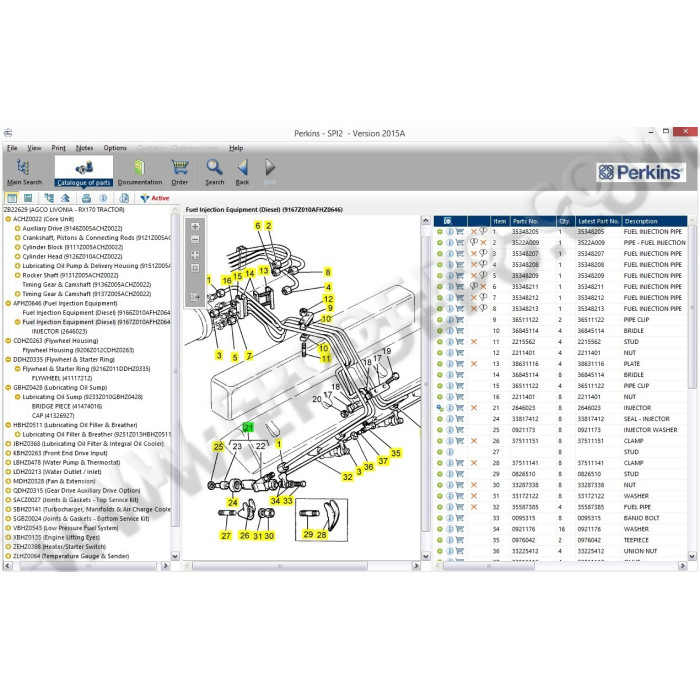Collapse CDHZ0263 (Flywheel Housing) node
Screen dimensions: 700x700
click(8, 341)
